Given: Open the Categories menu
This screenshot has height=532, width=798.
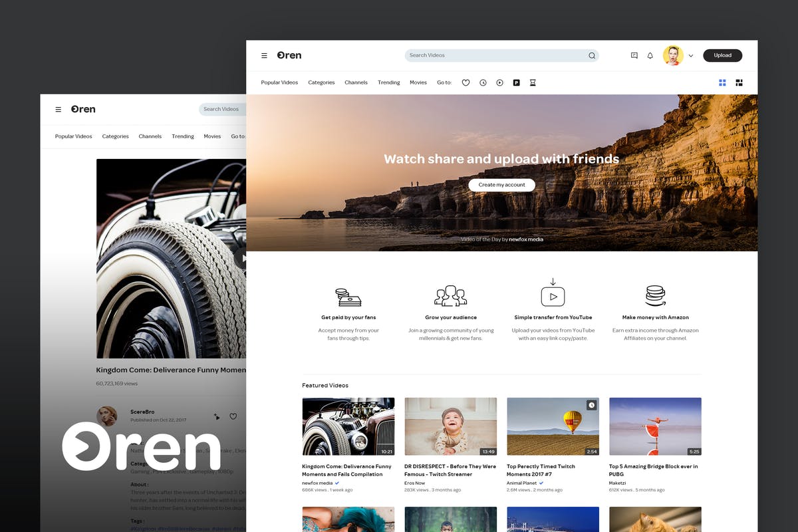Looking at the screenshot, I should [x=321, y=82].
